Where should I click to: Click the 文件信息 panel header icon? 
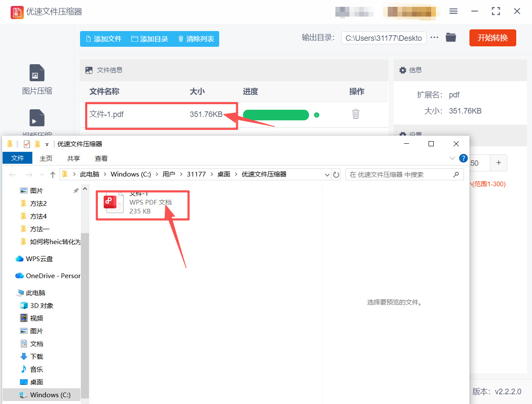(x=89, y=70)
